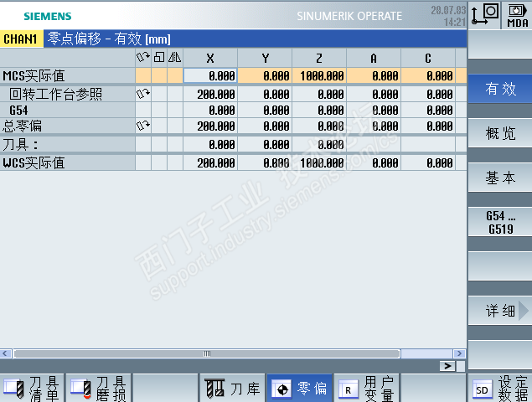Open the 详细 details softkey
The height and width of the screenshot is (402, 532).
pyautogui.click(x=500, y=311)
